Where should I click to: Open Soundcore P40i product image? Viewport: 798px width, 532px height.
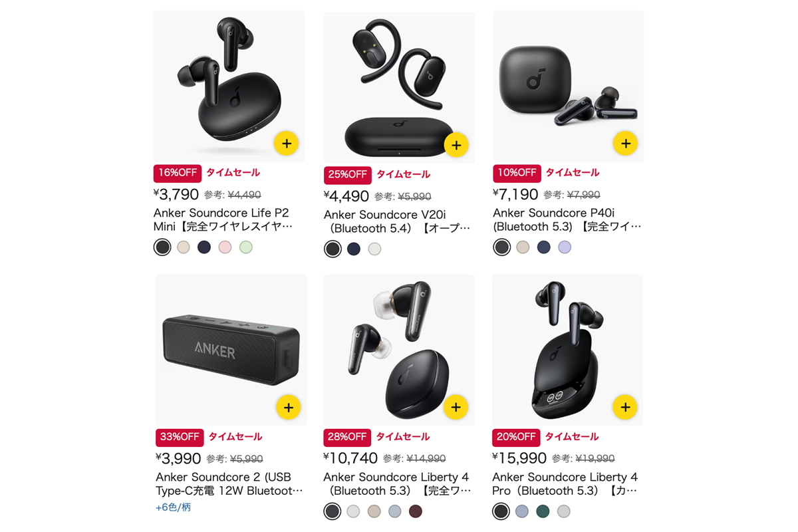point(568,86)
